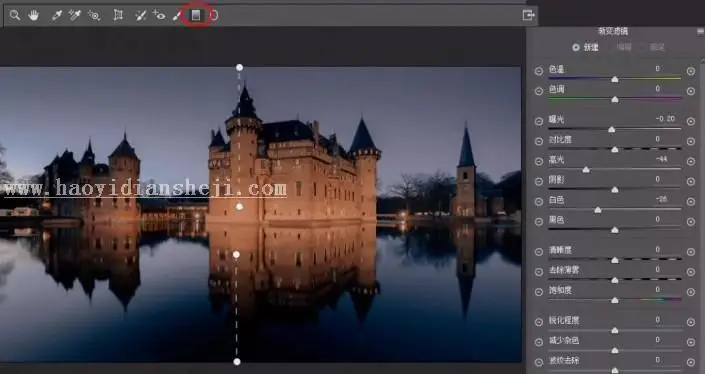Select the Radial Filter tool
Image resolution: width=705 pixels, height=374 pixels.
(x=214, y=15)
